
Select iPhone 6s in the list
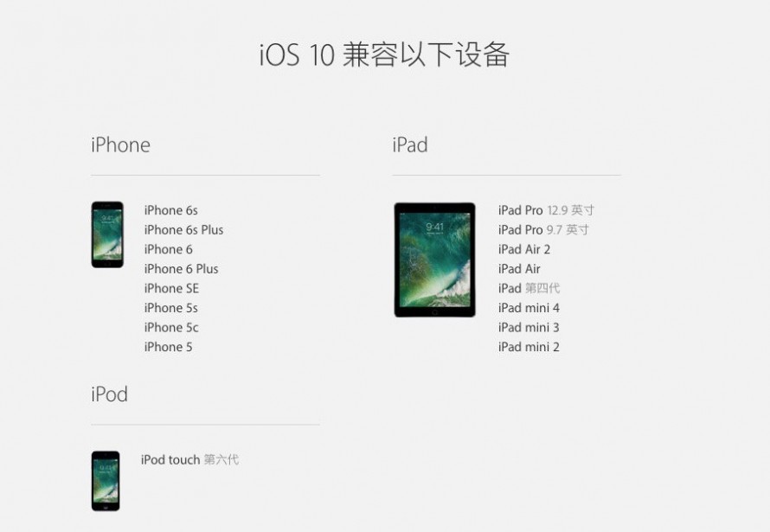tap(171, 210)
